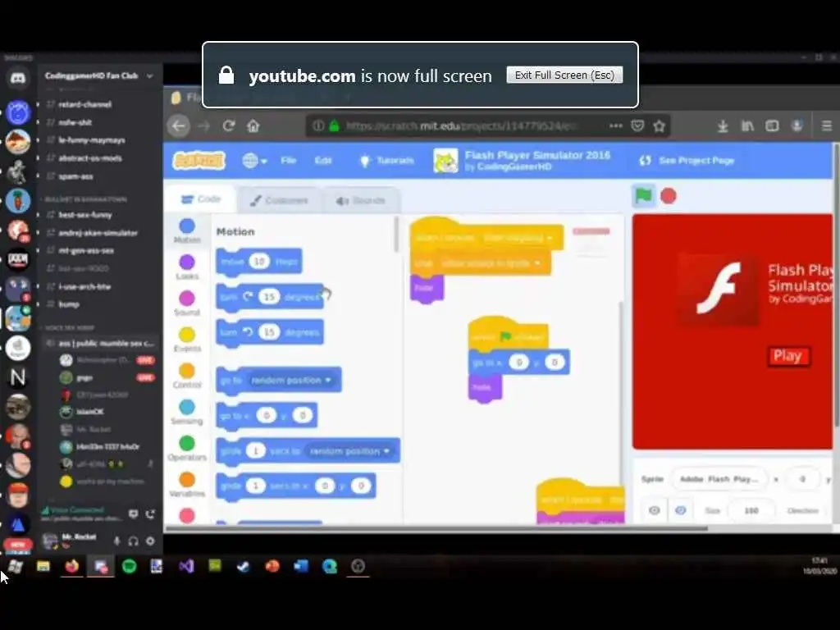Expand CodinggamerHD Fan Club server dropdown
The image size is (840, 630).
149,76
